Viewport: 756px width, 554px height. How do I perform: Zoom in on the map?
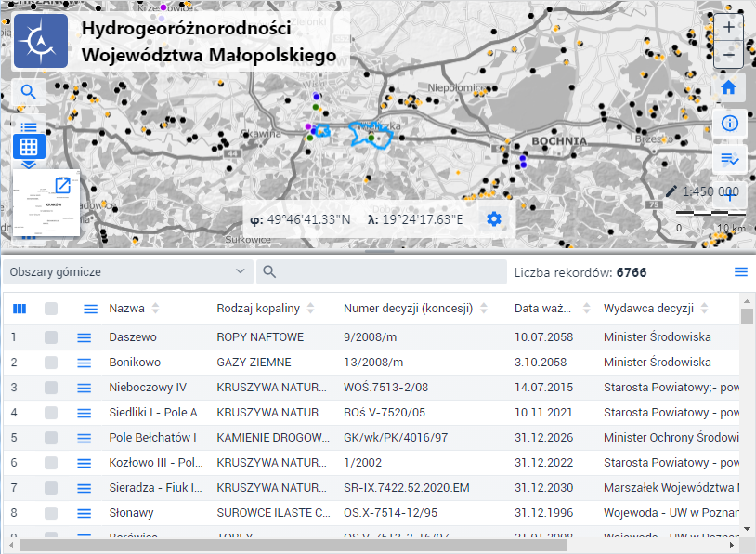click(729, 28)
